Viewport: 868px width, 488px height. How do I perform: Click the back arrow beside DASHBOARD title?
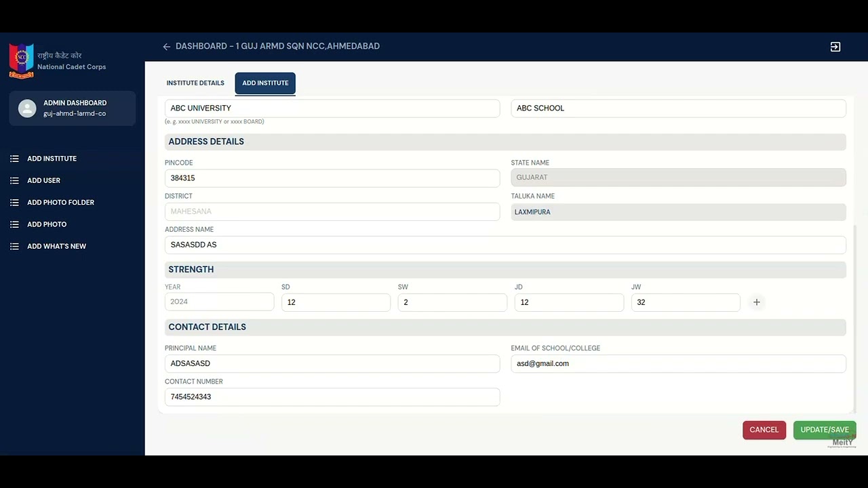click(166, 47)
